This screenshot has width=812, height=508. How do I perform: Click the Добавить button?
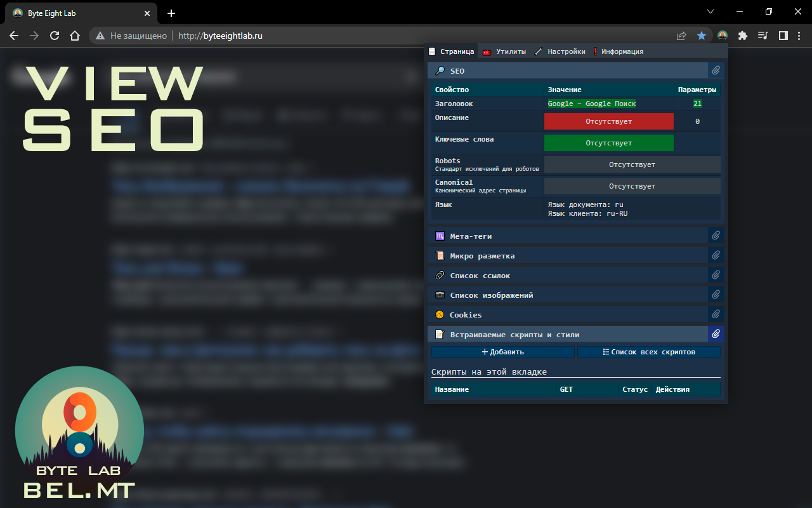click(502, 352)
